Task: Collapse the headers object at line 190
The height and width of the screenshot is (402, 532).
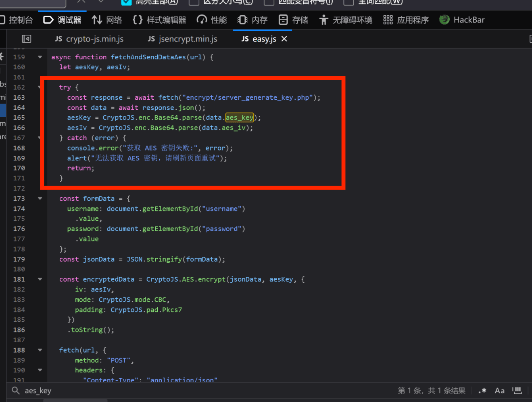Action: point(40,370)
